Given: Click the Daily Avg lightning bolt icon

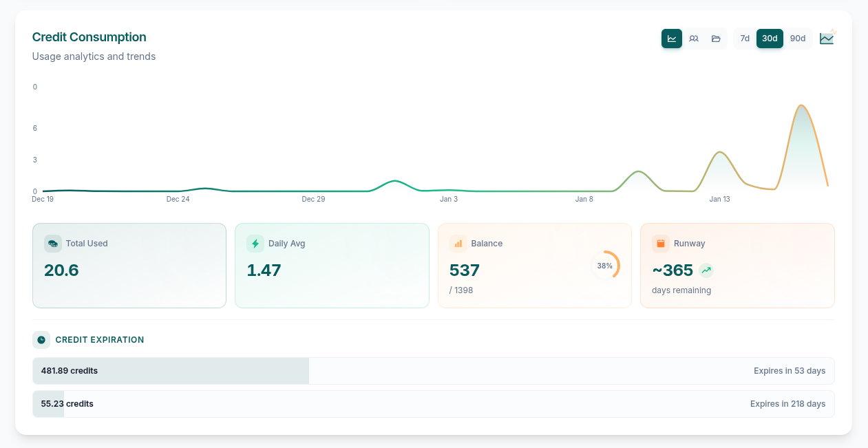Looking at the screenshot, I should [x=255, y=244].
